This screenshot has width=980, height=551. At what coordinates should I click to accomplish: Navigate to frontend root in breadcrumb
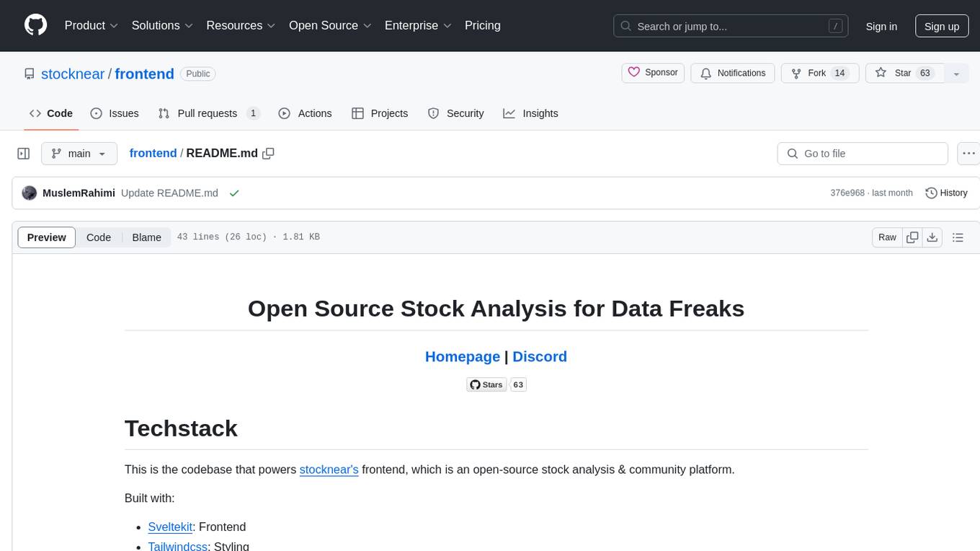click(x=153, y=153)
